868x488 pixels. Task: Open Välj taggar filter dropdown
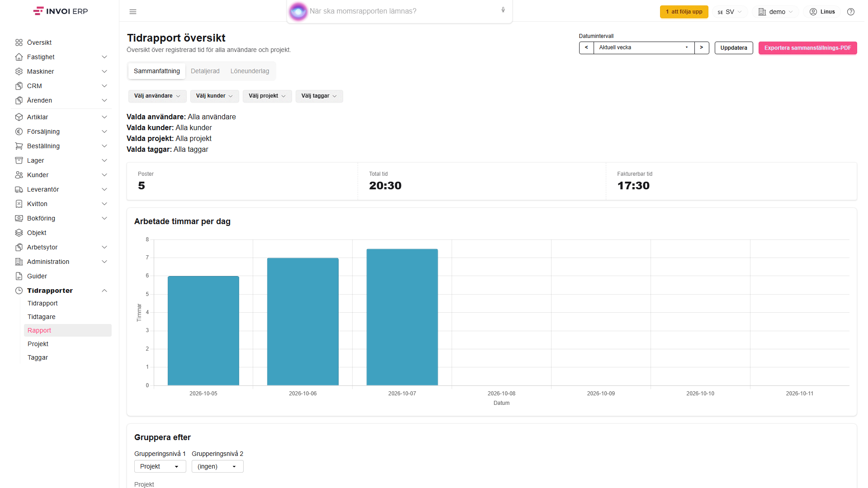coord(319,96)
